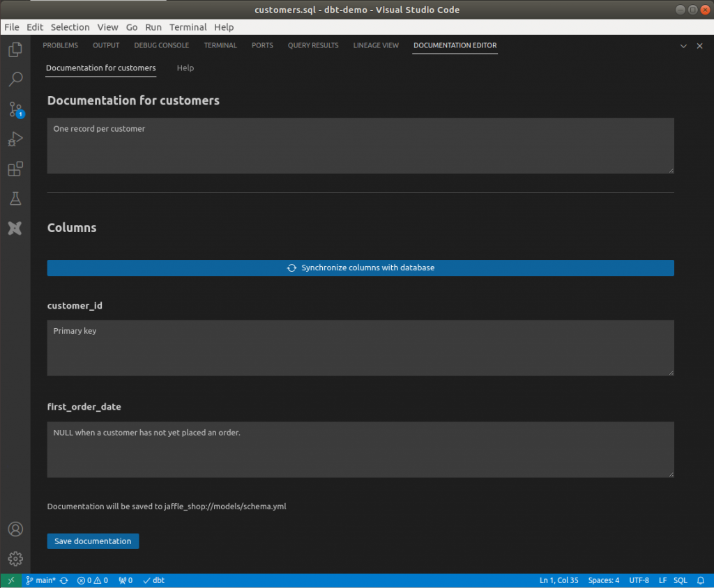Click LF end of line indicator

tap(662, 580)
